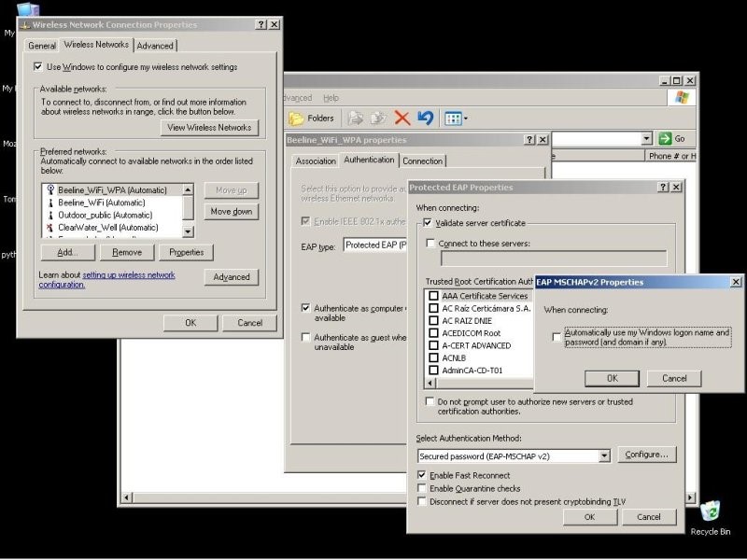Click OK in Protected EAP Properties
Screen dimensions: 747x560
pyautogui.click(x=590, y=517)
